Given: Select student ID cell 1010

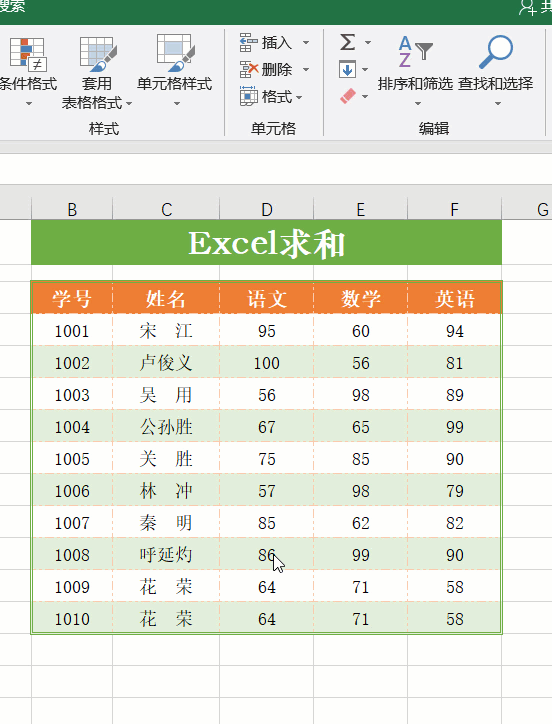Looking at the screenshot, I should pyautogui.click(x=72, y=618).
